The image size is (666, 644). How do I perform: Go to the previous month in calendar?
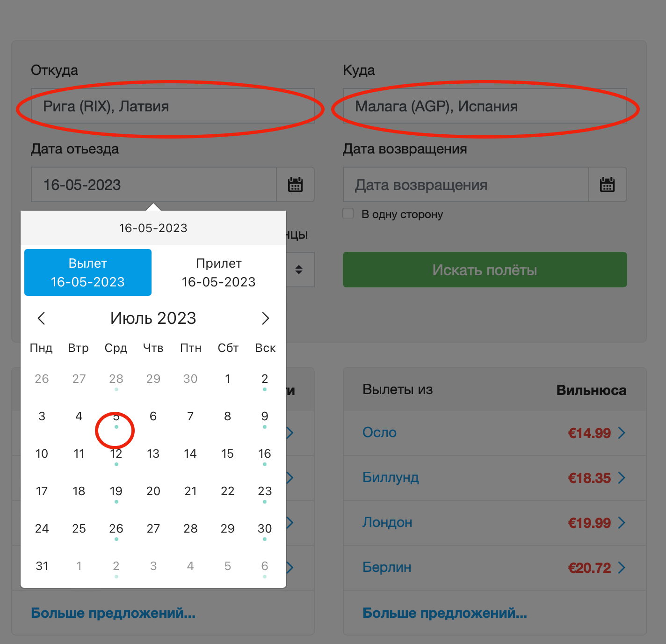(x=41, y=318)
